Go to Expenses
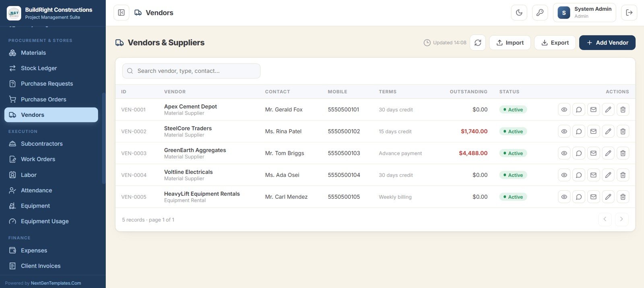 point(51,251)
